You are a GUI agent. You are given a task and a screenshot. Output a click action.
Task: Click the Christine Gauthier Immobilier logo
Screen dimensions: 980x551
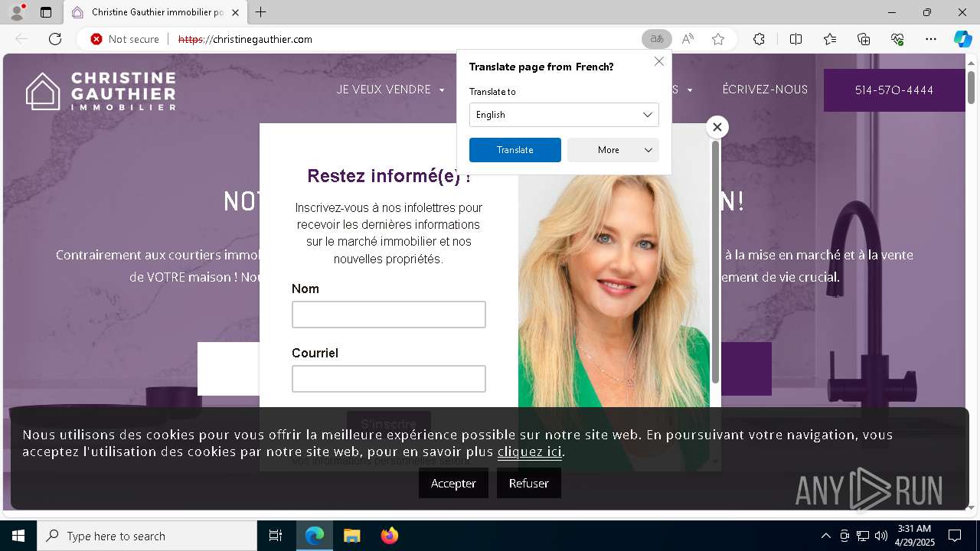(100, 91)
